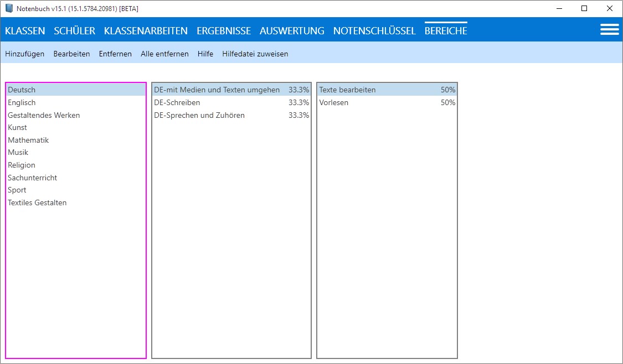This screenshot has height=364, width=623.
Task: Switch to the KLASSEN tab
Action: 25,31
